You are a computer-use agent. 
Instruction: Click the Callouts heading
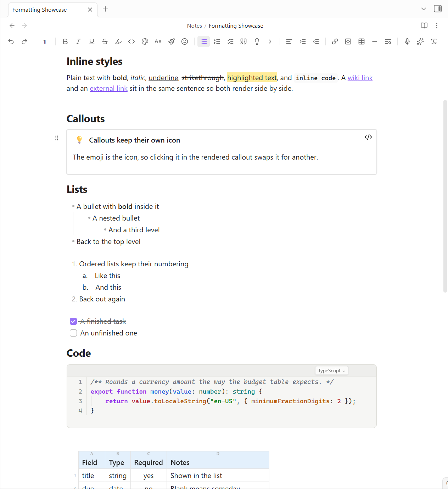[x=85, y=119]
